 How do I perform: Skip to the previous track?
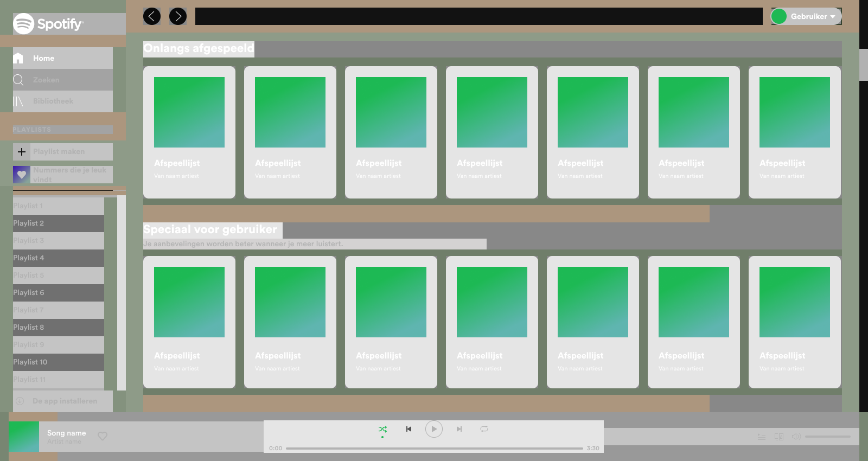coord(409,429)
